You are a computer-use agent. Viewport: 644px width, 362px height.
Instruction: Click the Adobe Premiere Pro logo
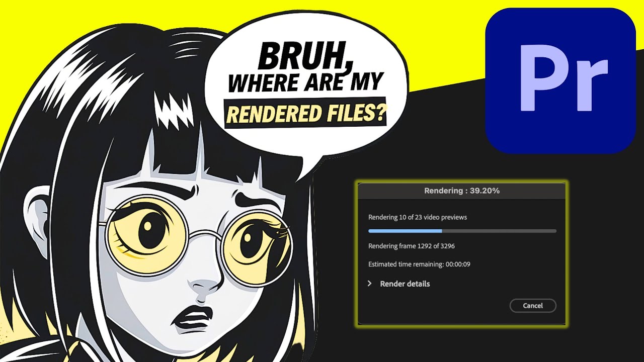[560, 81]
